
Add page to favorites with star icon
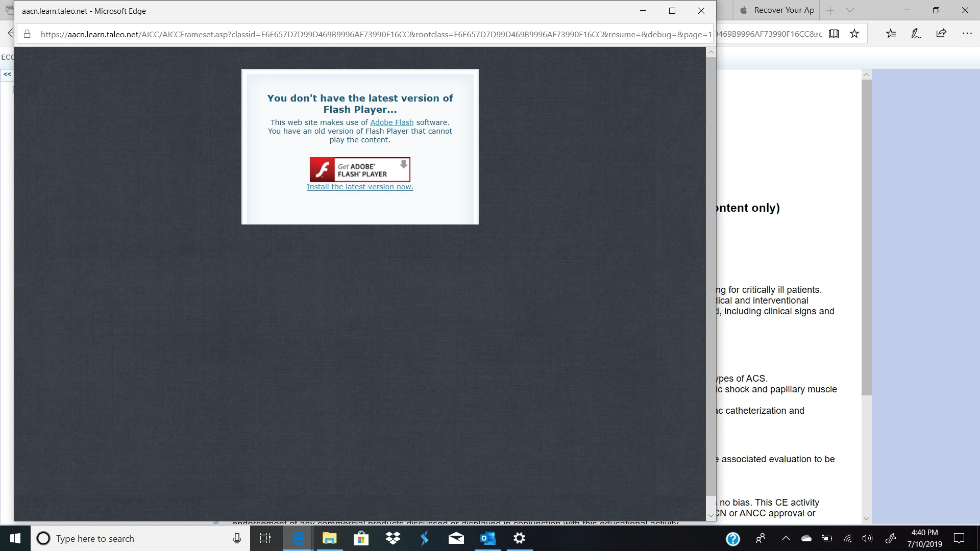[854, 34]
